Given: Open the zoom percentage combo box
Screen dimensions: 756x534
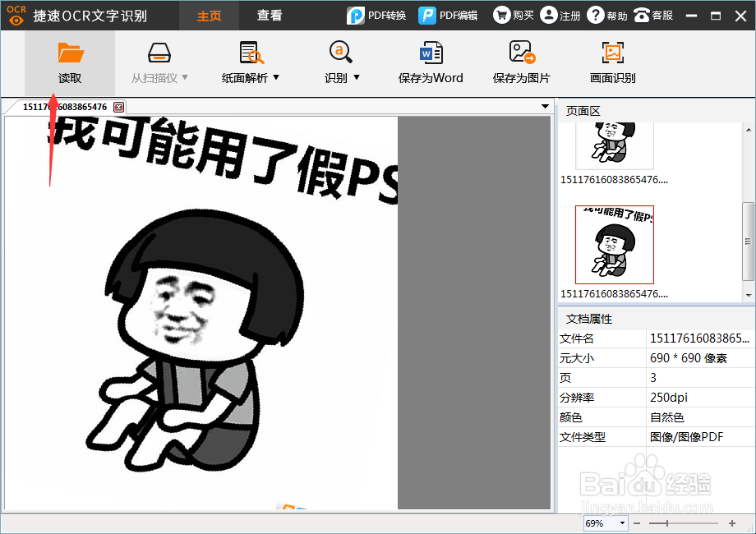Looking at the screenshot, I should point(605,522).
